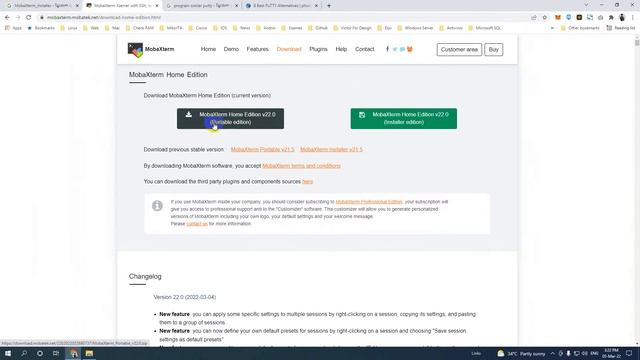
Task: Open the MetaMask fox extension
Action: pyautogui.click(x=558, y=18)
